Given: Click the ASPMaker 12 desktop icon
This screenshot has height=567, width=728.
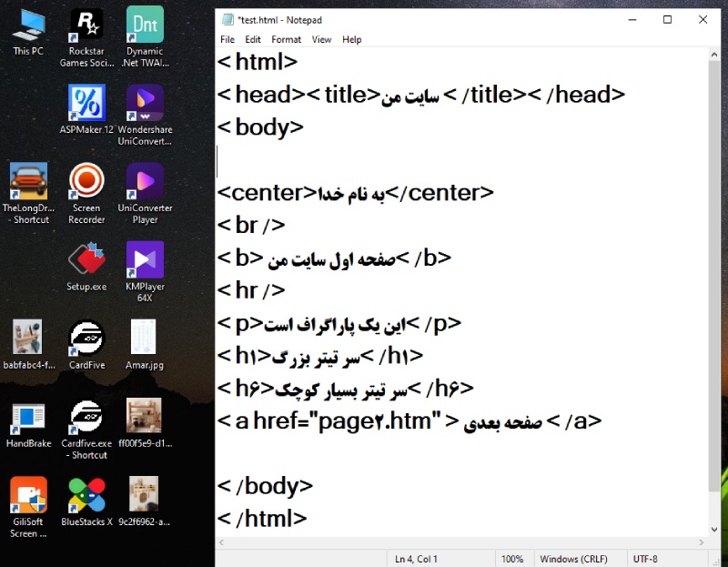Looking at the screenshot, I should click(86, 104).
